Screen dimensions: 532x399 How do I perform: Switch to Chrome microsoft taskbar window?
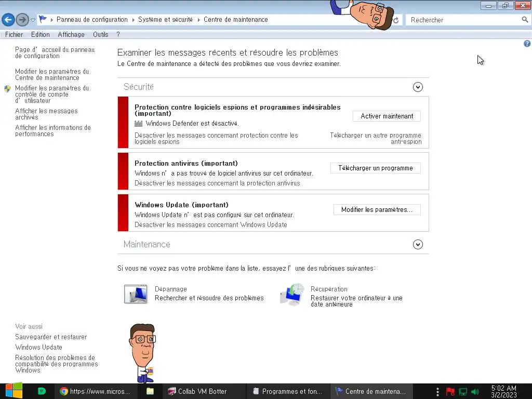click(96, 392)
